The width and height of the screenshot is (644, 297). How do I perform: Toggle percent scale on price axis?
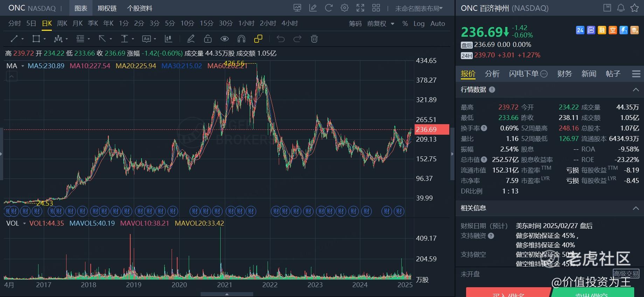[x=405, y=23]
